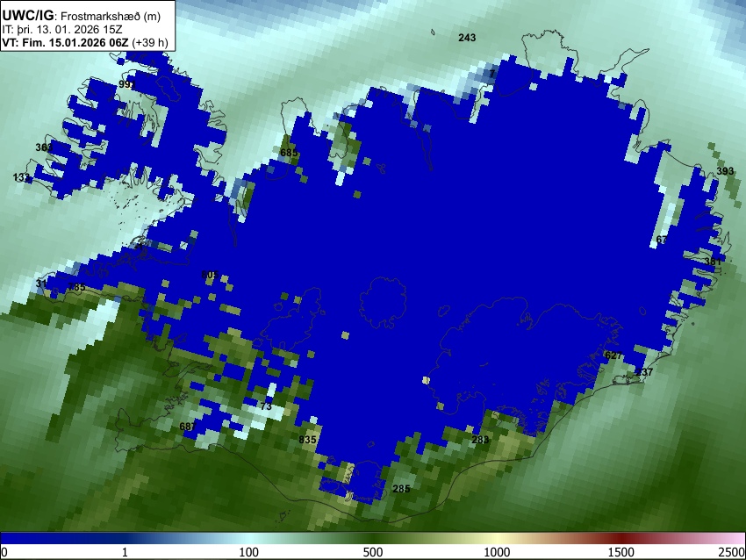Click the map value "285" near the south coast

point(401,489)
